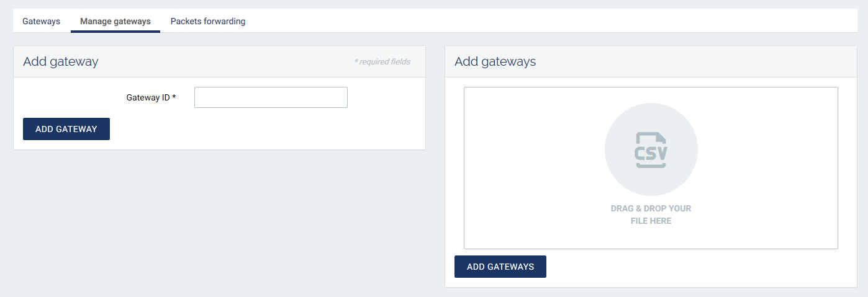Click the '* required fields' note

point(382,61)
